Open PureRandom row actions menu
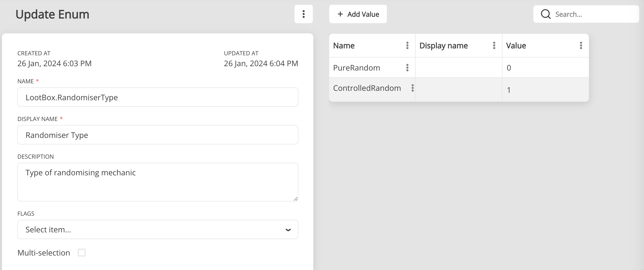Screen dimensions: 644x270 pos(407,68)
